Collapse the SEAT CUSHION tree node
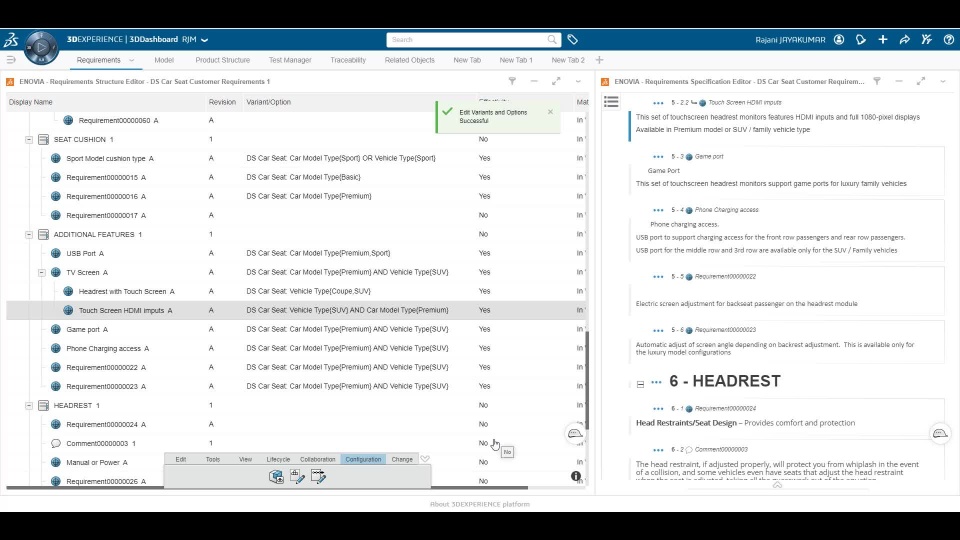The width and height of the screenshot is (960, 540). coord(29,140)
